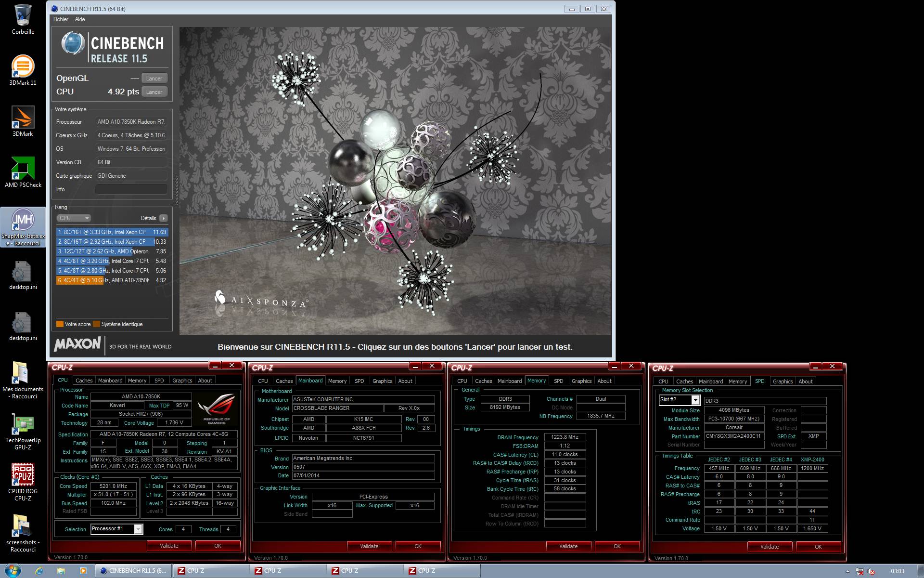Open the Corbeille recycle bin icon
The image size is (924, 578).
(x=23, y=19)
